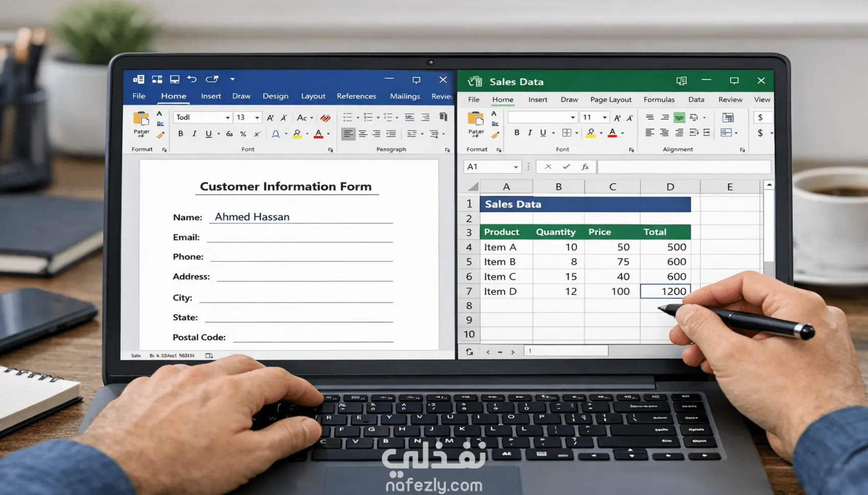Open Excel's Alignment group dialog launcher
This screenshot has height=495, width=868.
tap(742, 150)
